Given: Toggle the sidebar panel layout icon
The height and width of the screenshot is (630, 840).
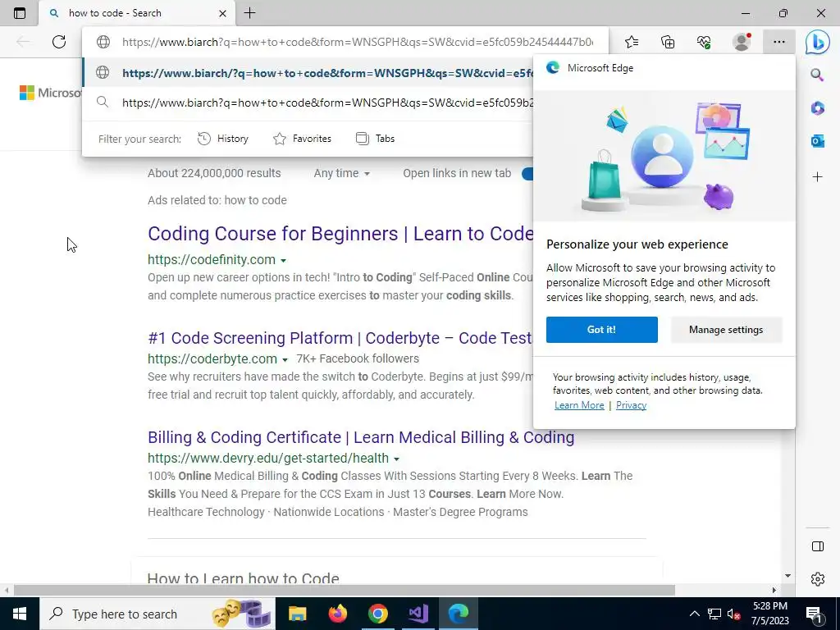Looking at the screenshot, I should point(818,546).
